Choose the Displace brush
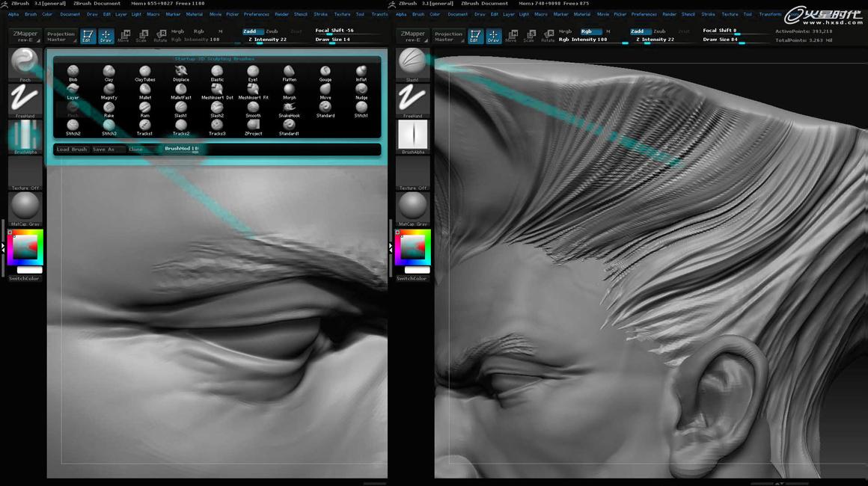The image size is (868, 486). pyautogui.click(x=181, y=73)
